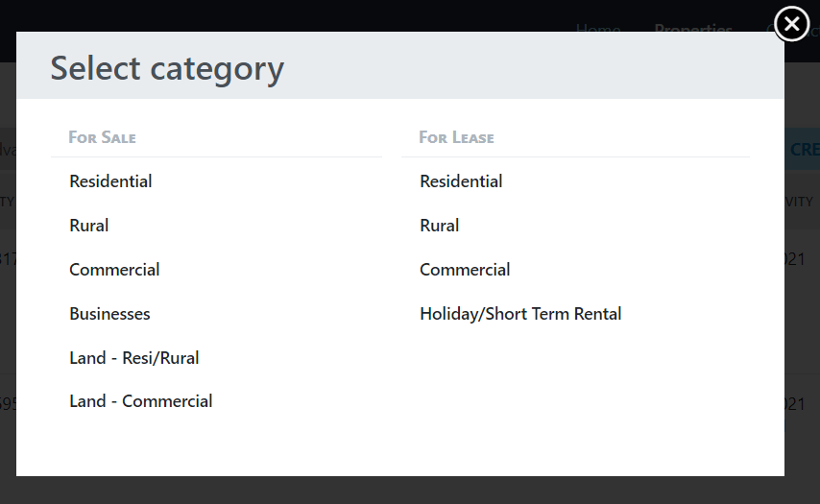This screenshot has height=504, width=820.
Task: Click the For Lease column header
Action: tap(456, 137)
